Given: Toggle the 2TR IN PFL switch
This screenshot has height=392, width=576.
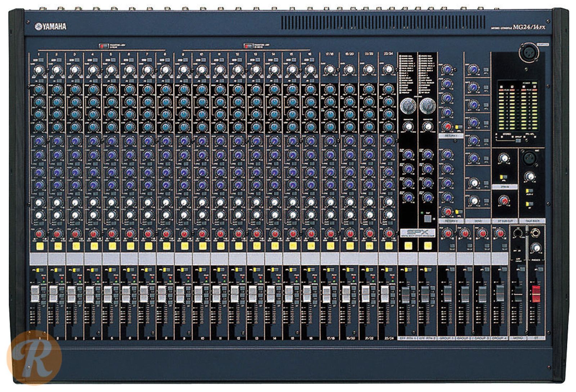Looking at the screenshot, I should click(x=504, y=177).
